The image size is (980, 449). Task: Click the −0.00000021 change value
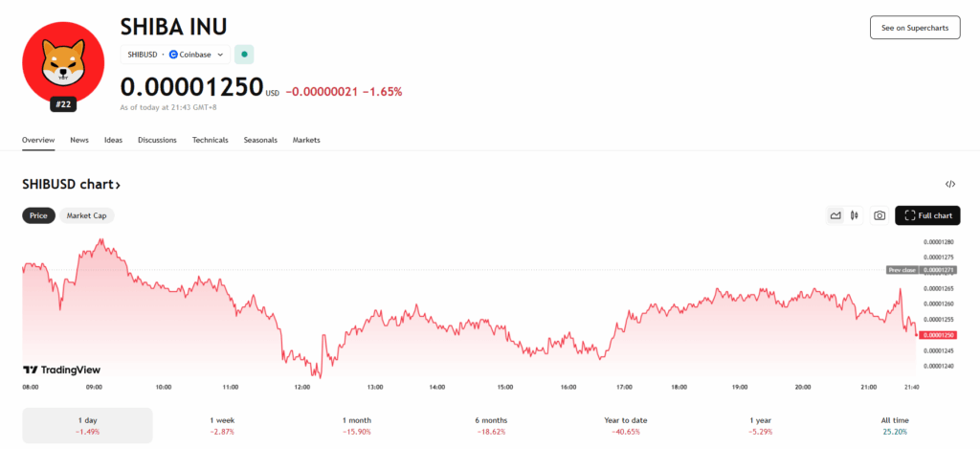tap(322, 92)
